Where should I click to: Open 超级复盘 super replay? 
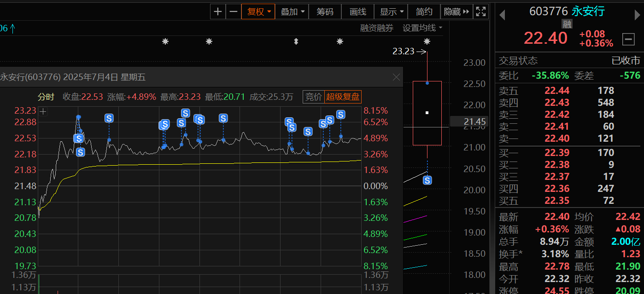343,97
